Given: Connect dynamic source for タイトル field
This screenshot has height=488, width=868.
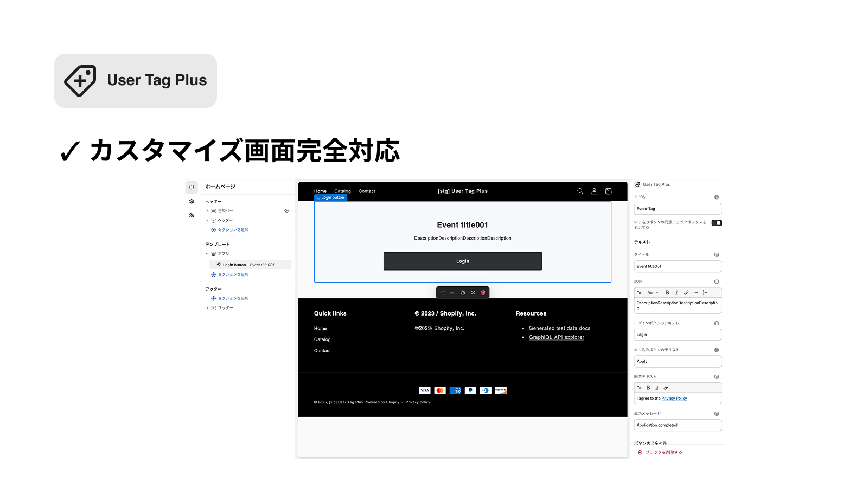Looking at the screenshot, I should 717,255.
